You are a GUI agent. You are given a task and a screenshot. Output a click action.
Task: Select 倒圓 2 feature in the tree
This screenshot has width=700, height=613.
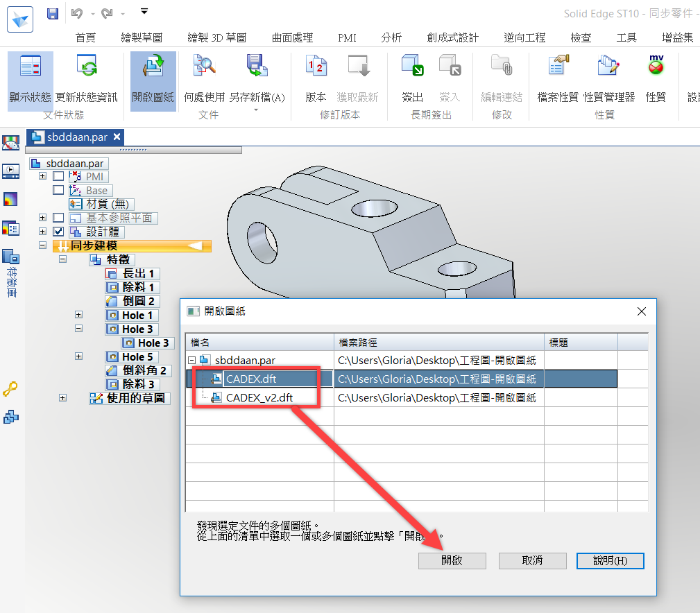coord(132,301)
